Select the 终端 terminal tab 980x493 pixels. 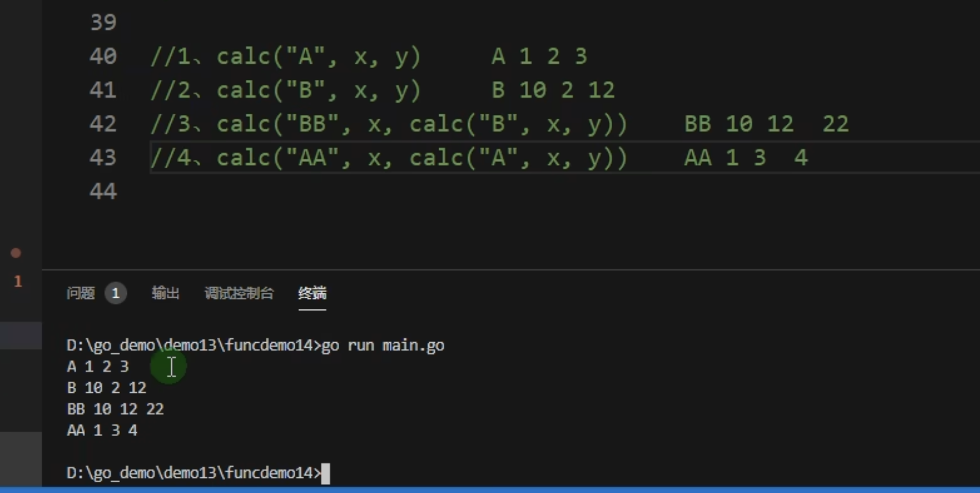(312, 293)
